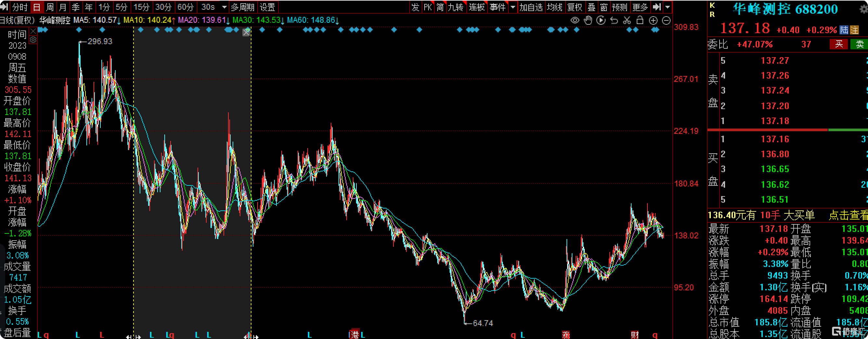868x339 pixels.
Task: Click the 预测 forecast toolbar item
Action: 619,7
